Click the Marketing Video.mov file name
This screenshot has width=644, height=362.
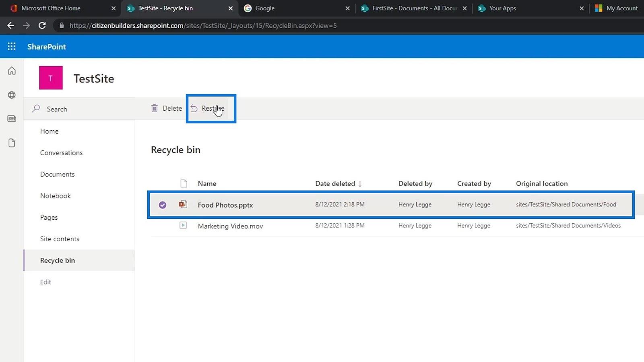click(x=230, y=226)
